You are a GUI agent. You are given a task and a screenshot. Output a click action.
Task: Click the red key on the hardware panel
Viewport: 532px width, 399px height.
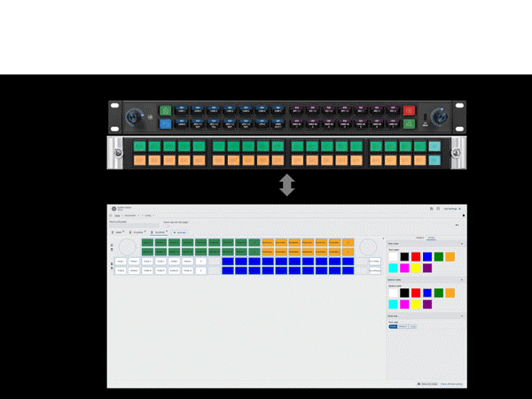click(409, 111)
